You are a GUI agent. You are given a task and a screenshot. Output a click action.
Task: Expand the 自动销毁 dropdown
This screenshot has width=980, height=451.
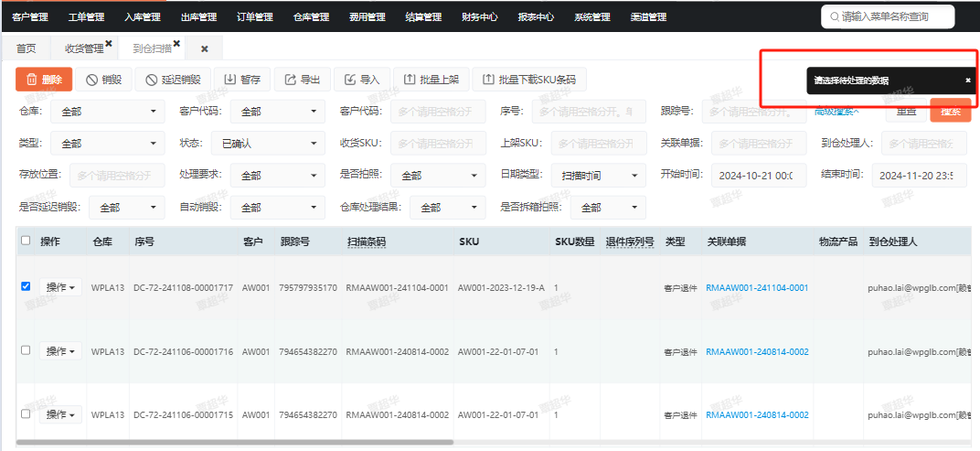(278, 208)
